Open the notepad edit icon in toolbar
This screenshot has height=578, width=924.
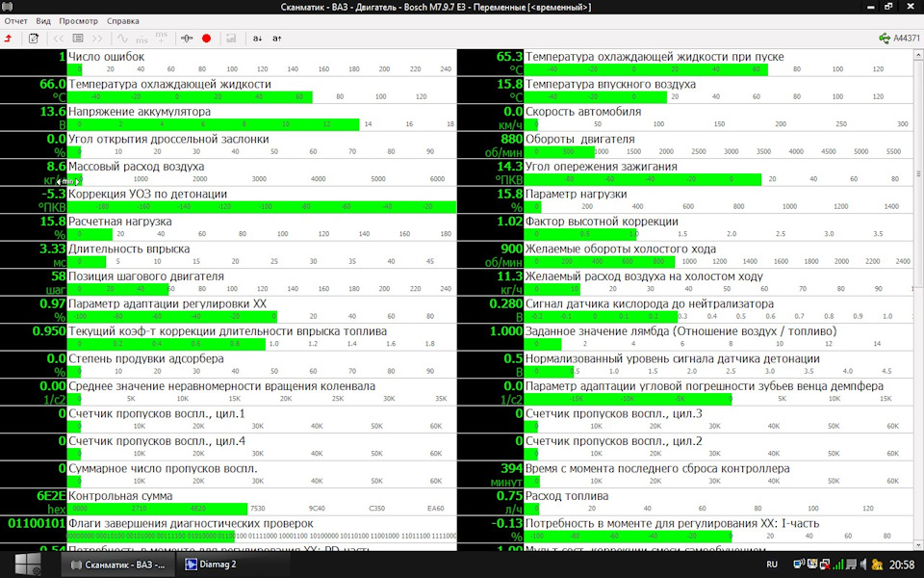tap(34, 39)
